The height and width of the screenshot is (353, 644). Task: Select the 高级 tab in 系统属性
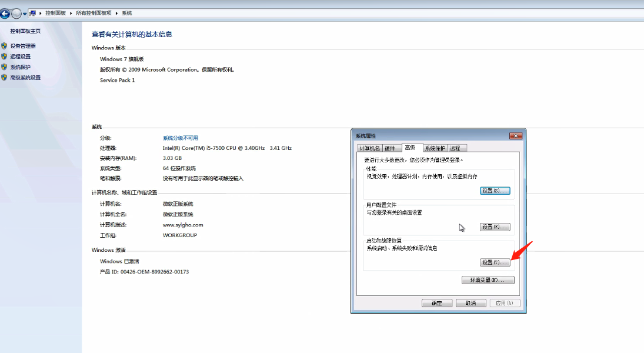(x=411, y=148)
